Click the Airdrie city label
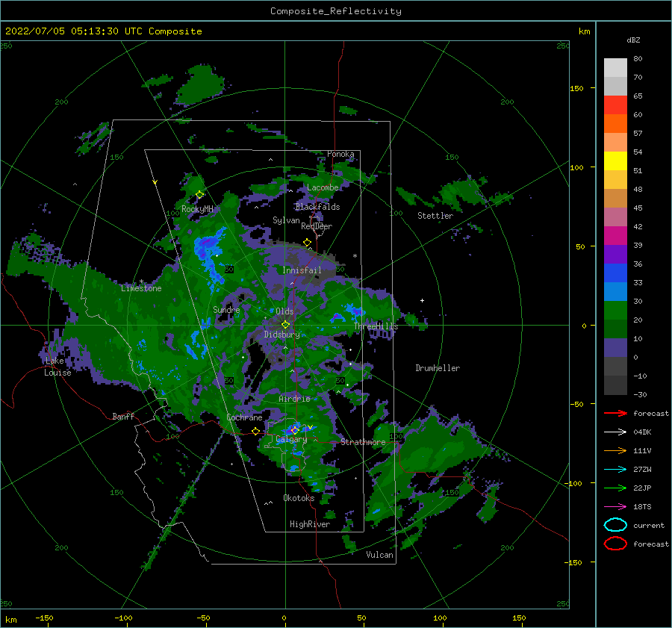Viewport: 672px width, 628px height. [x=294, y=399]
